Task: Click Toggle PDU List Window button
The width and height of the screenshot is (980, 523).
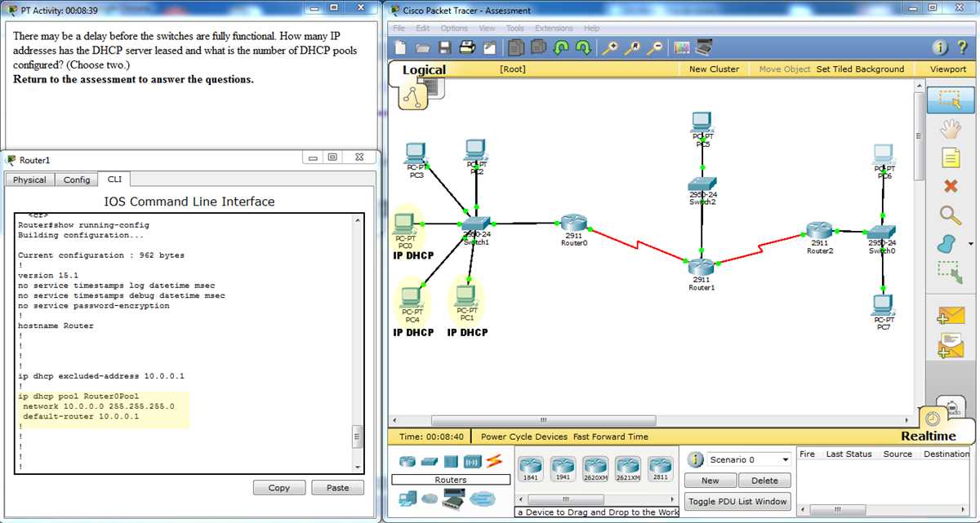Action: pos(737,501)
